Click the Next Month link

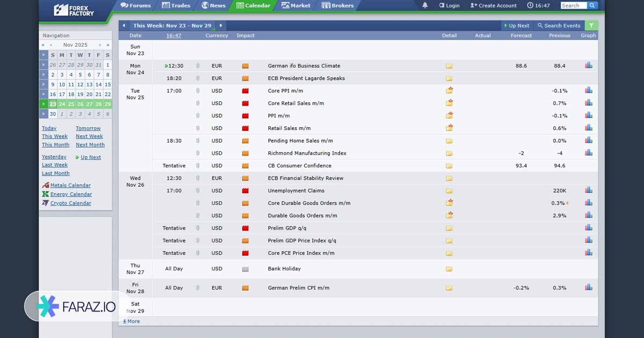[x=90, y=145]
